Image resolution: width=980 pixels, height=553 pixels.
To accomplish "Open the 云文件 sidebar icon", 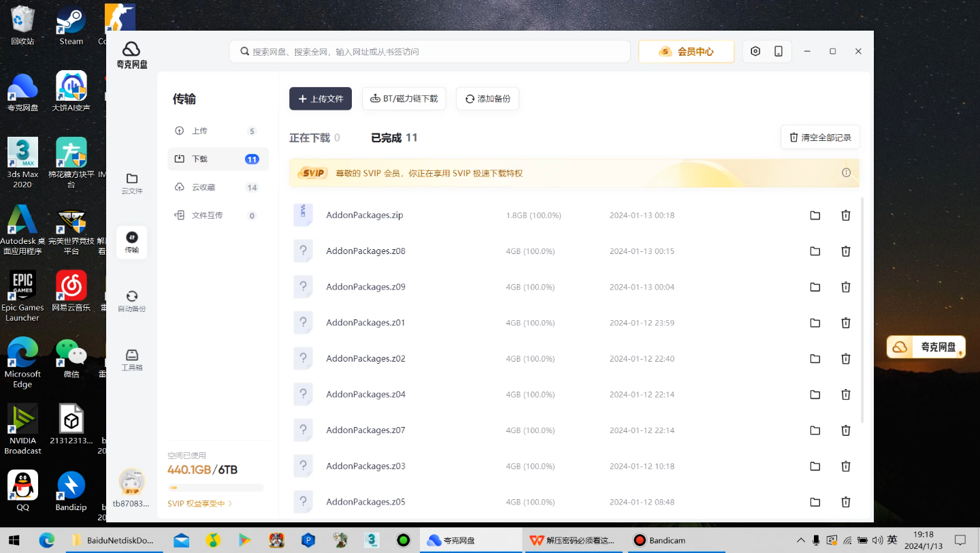I will tap(131, 182).
